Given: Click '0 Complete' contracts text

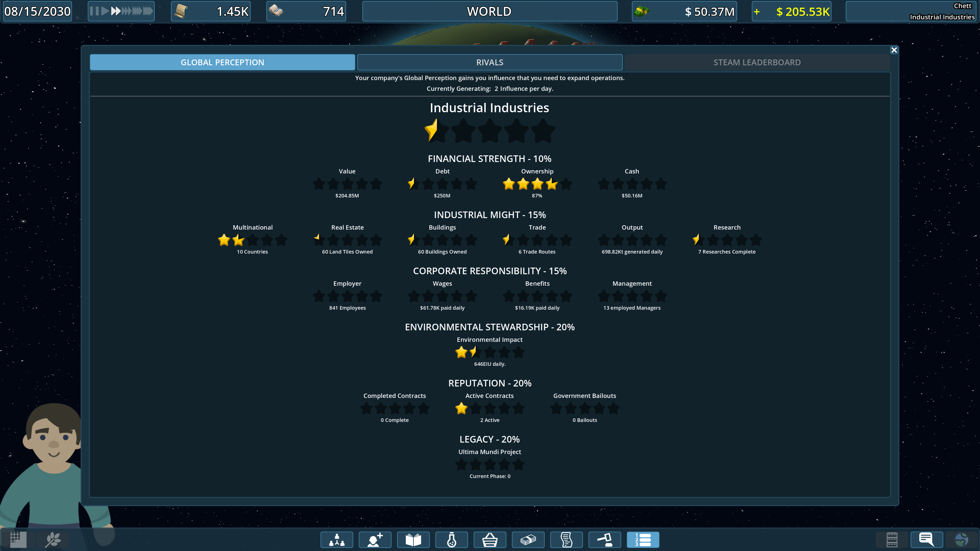Looking at the screenshot, I should (x=395, y=420).
